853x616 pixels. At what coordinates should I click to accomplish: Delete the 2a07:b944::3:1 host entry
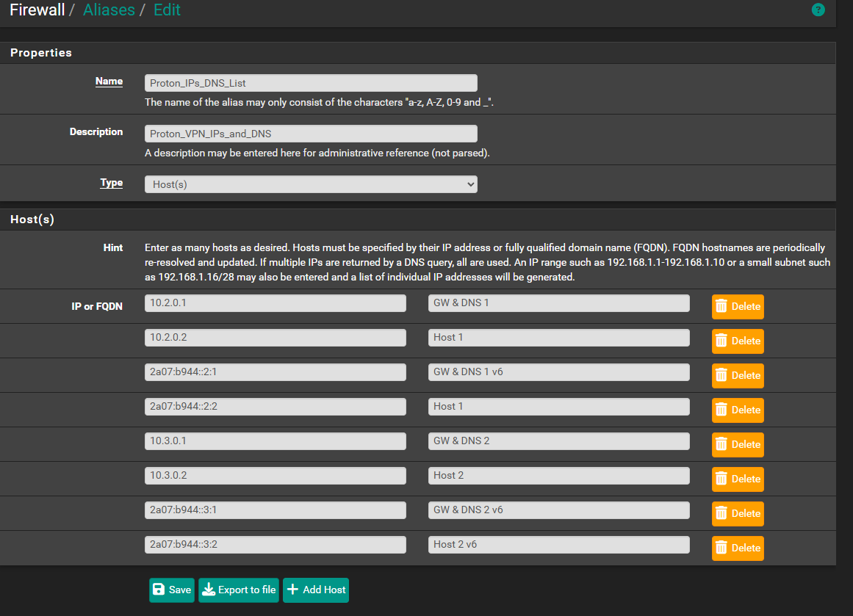738,514
